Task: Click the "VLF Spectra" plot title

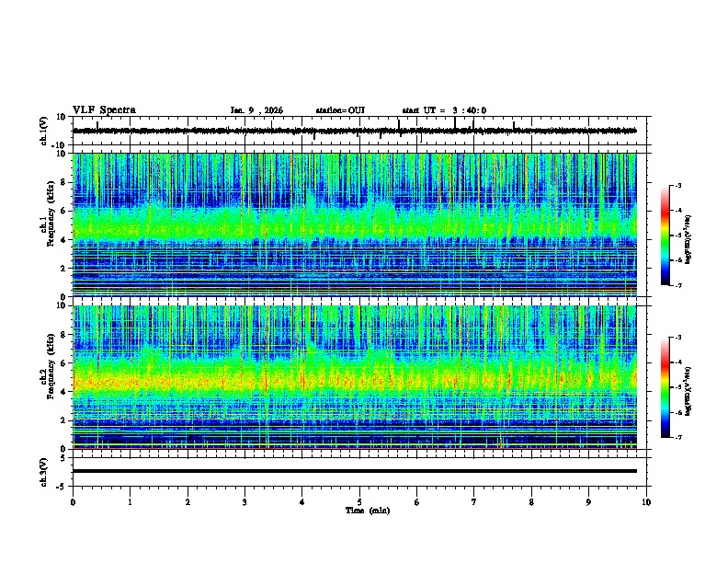Action: point(104,110)
